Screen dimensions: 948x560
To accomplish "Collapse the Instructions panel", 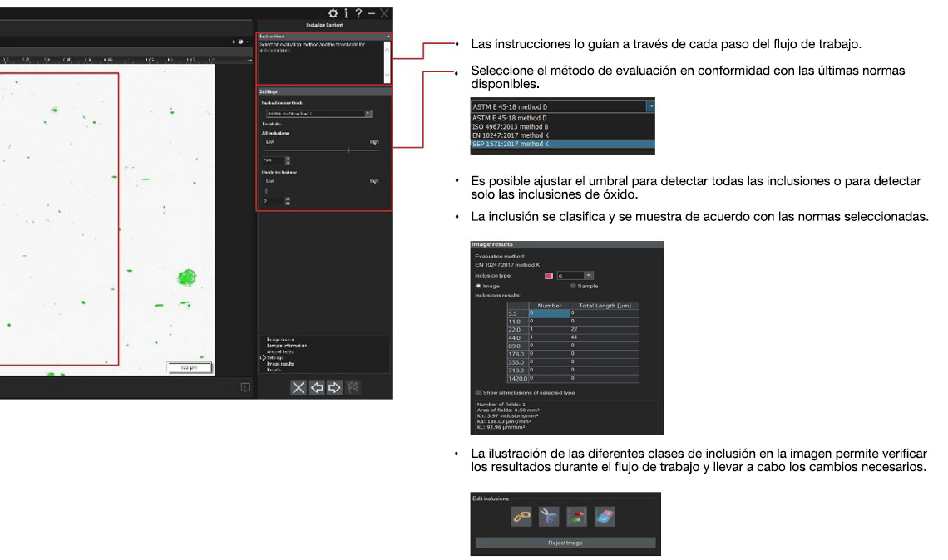I will (x=389, y=34).
